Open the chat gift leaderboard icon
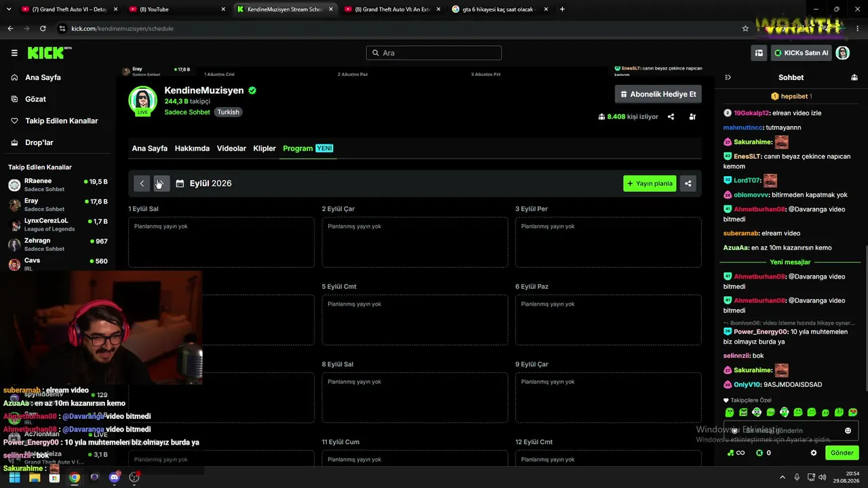This screenshot has width=868, height=488. (854, 77)
